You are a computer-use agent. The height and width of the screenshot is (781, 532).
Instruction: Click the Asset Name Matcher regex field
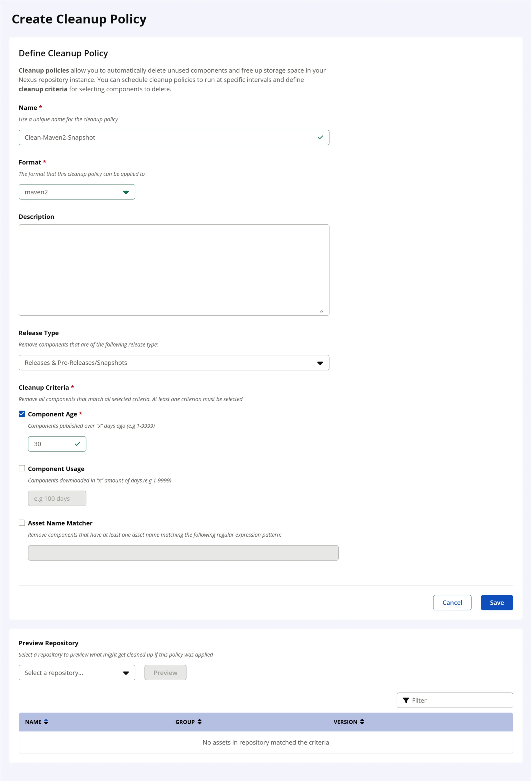pyautogui.click(x=183, y=553)
